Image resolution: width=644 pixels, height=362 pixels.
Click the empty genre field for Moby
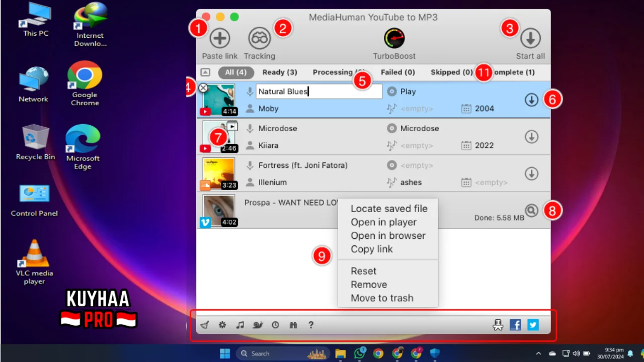(x=417, y=109)
